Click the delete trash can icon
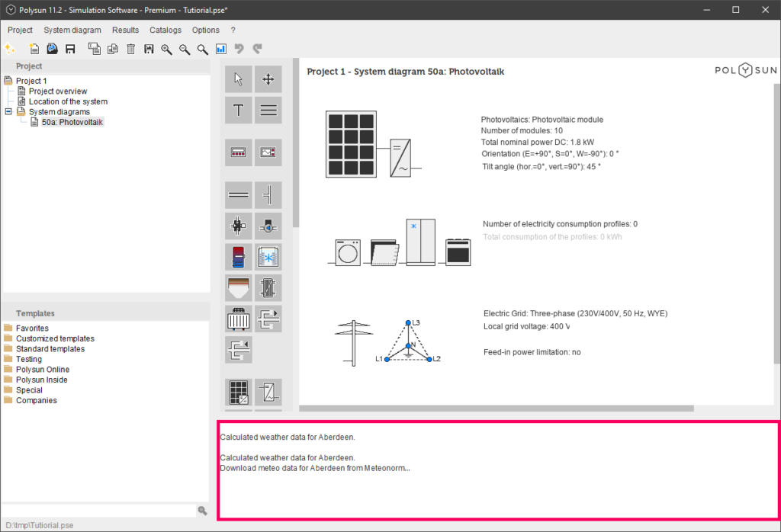 [x=130, y=49]
